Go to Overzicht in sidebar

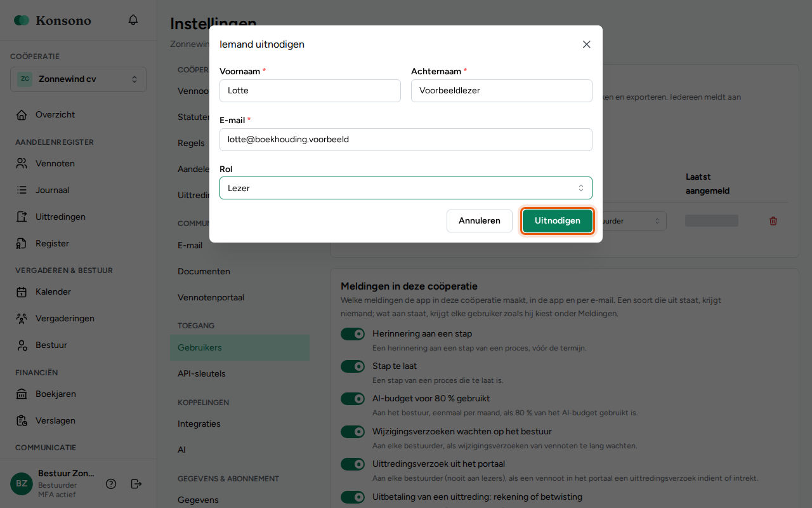click(78, 115)
